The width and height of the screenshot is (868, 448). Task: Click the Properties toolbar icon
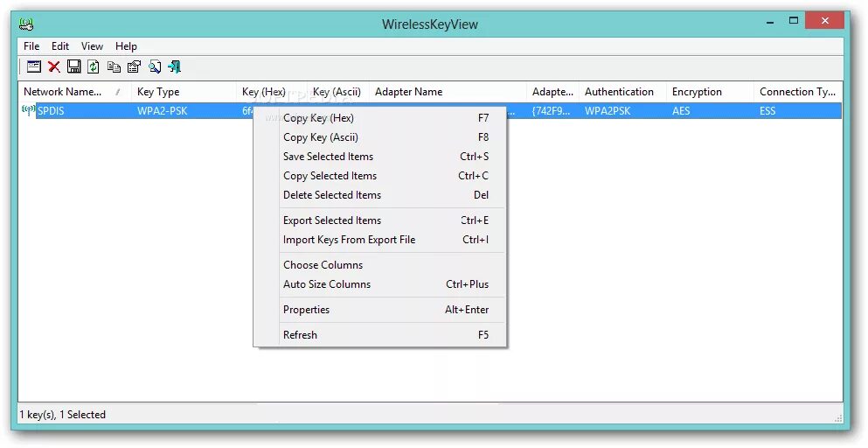tap(134, 66)
